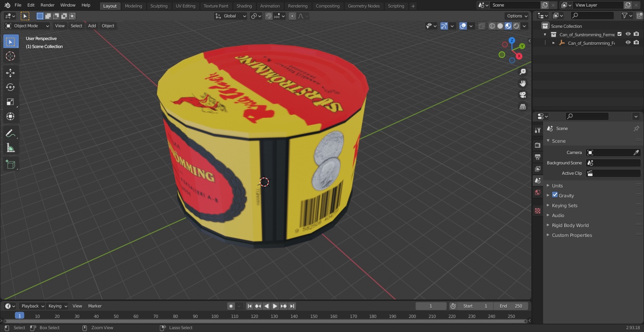Viewport: 644px width, 332px height.
Task: Open the Output properties tab
Action: coord(537,157)
